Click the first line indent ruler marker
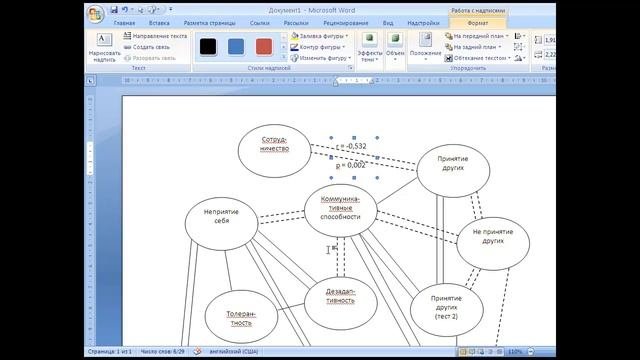 pyautogui.click(x=335, y=78)
